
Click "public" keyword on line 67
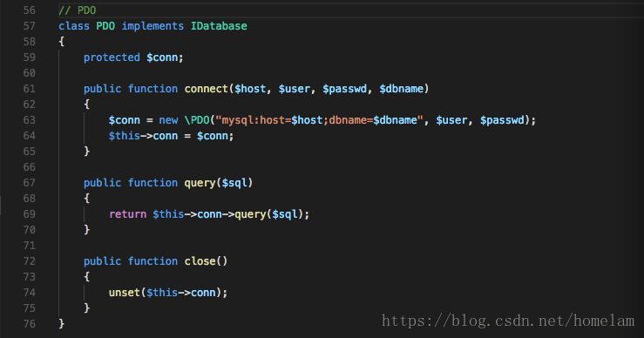pos(102,183)
